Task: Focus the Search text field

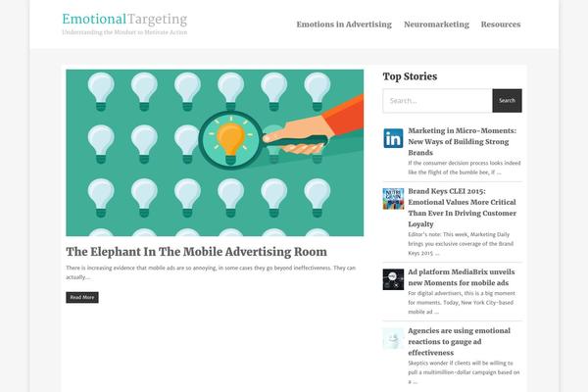Action: 437,100
